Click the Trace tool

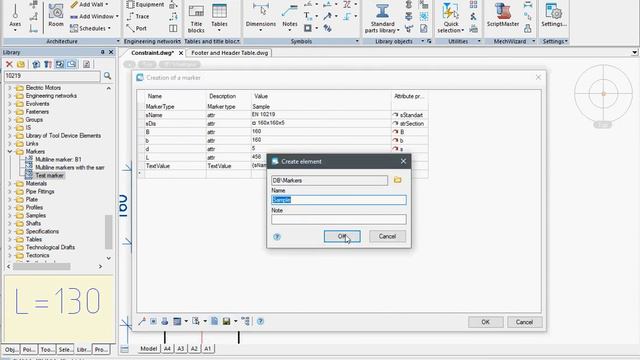click(x=138, y=16)
